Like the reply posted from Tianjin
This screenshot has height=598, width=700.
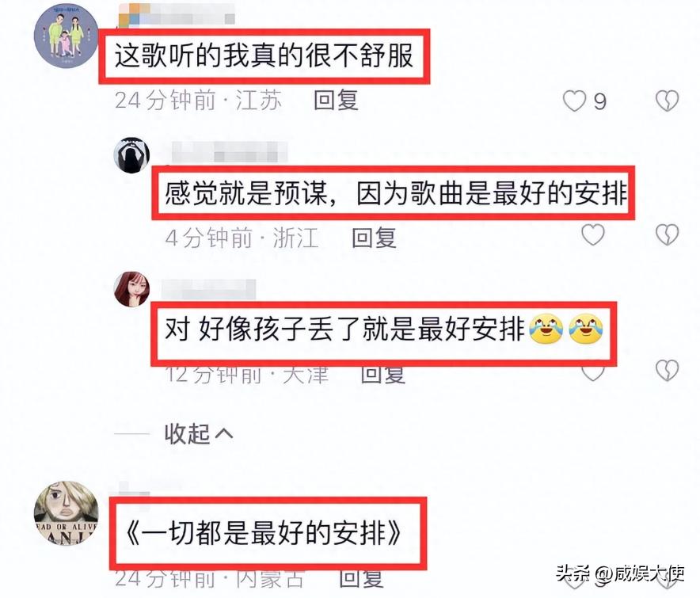(593, 372)
